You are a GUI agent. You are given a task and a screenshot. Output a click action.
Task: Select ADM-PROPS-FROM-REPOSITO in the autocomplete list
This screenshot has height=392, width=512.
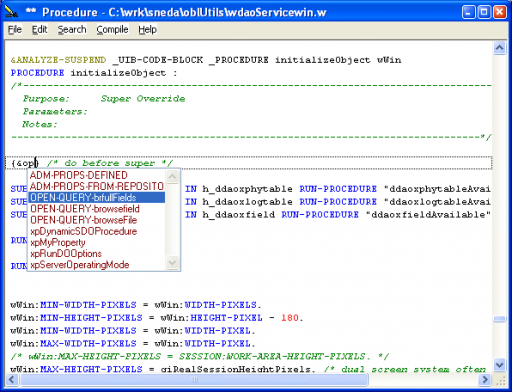coord(96,186)
